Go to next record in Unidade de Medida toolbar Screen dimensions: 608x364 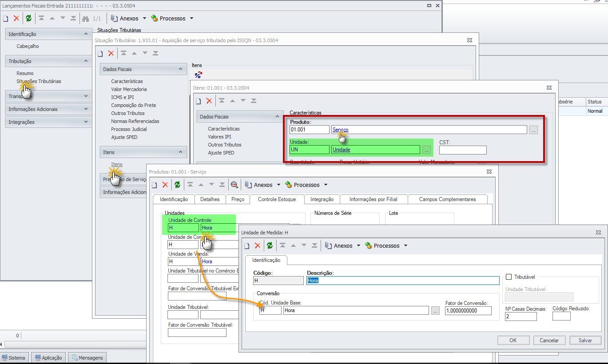click(x=304, y=245)
